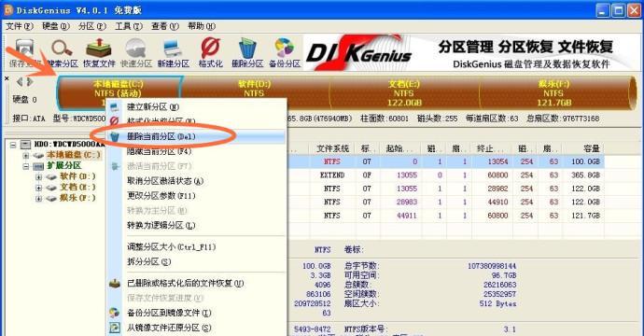This screenshot has height=336, width=644.
Task: Click the icon beside 建立新分区 menu entry
Action: 115,107
